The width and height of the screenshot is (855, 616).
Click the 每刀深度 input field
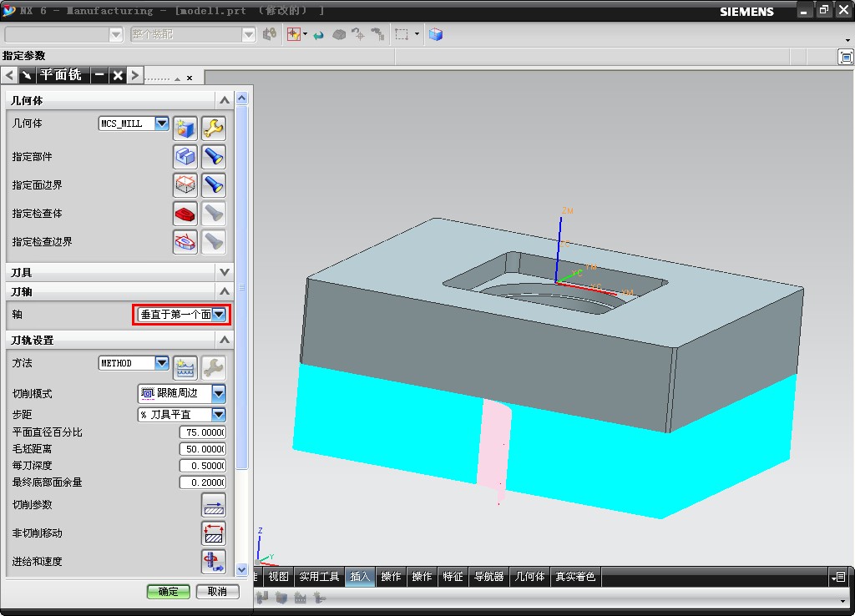pyautogui.click(x=203, y=466)
